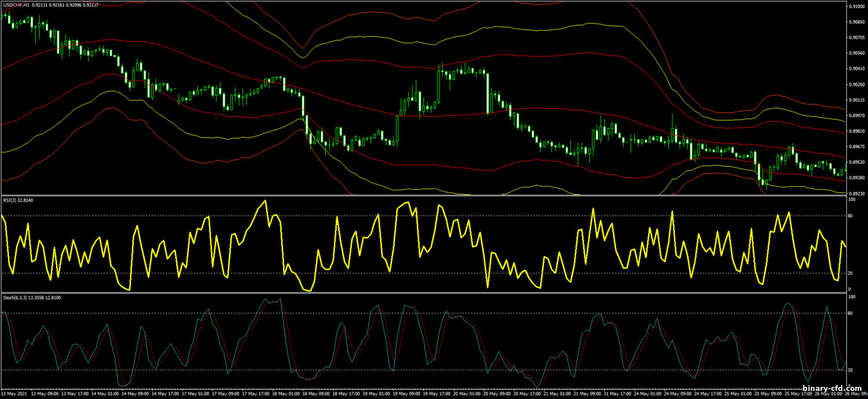This screenshot has width=868, height=399.
Task: Click the 13 May 17:00 time label
Action: pyautogui.click(x=75, y=394)
